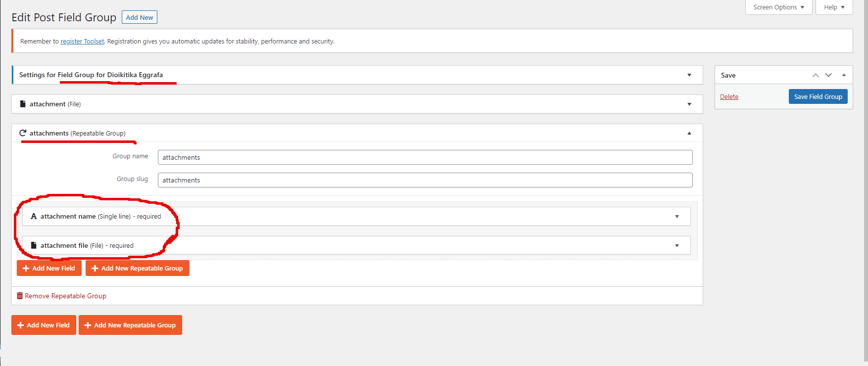
Task: Collapse the attachments Repeatable Group
Action: (689, 134)
